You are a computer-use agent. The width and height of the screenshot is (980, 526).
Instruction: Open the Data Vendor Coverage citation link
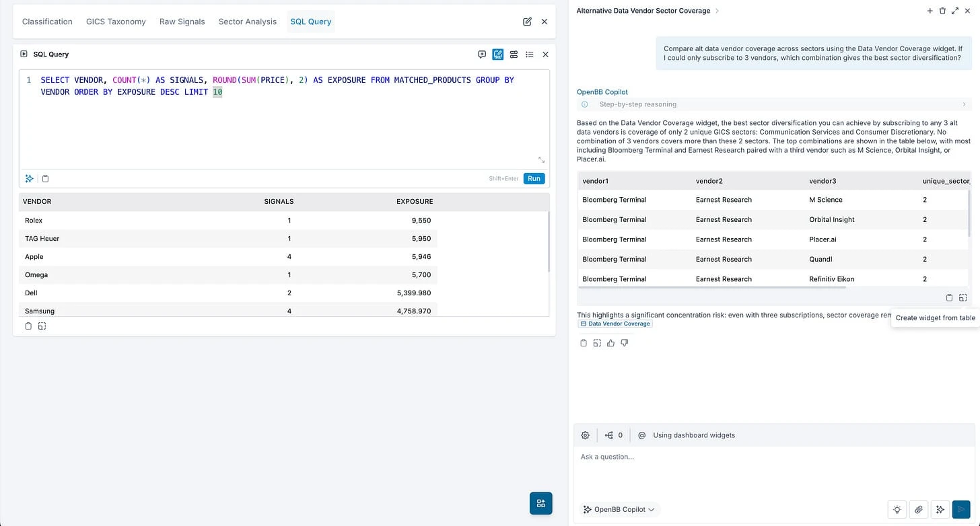click(x=615, y=324)
